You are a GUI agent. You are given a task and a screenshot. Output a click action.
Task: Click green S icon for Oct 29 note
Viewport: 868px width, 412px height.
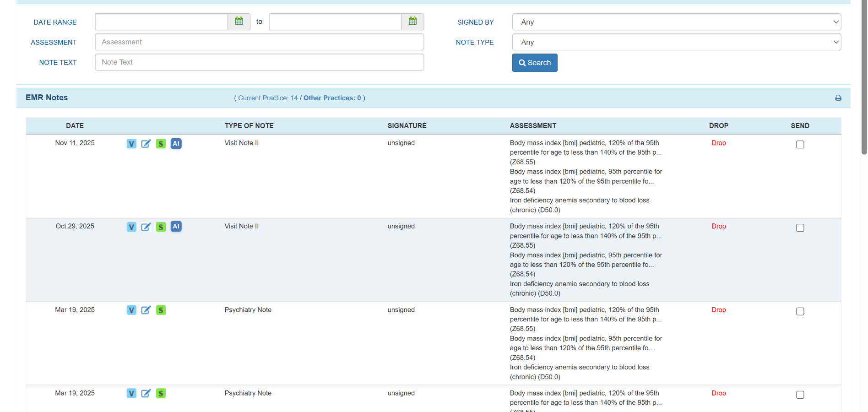161,227
